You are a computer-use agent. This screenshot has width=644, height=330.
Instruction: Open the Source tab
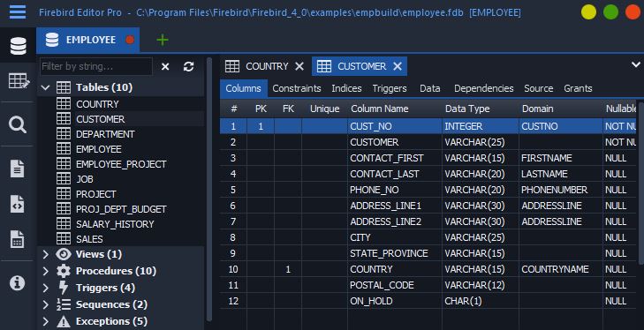539,88
